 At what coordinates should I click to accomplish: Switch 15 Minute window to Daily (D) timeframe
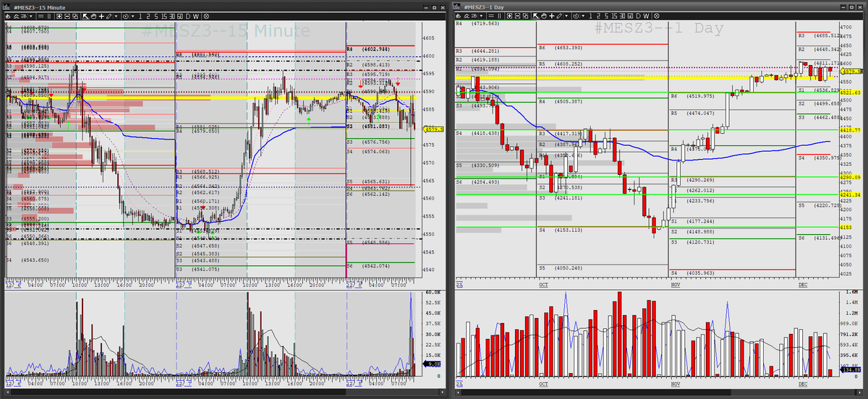coord(188,16)
